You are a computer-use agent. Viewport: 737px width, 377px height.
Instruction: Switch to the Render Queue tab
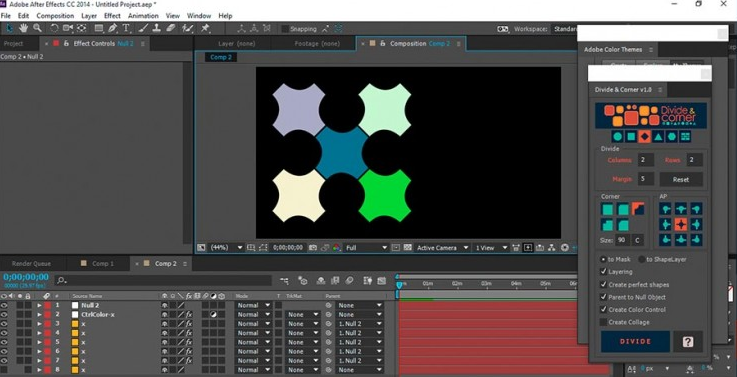[31, 264]
